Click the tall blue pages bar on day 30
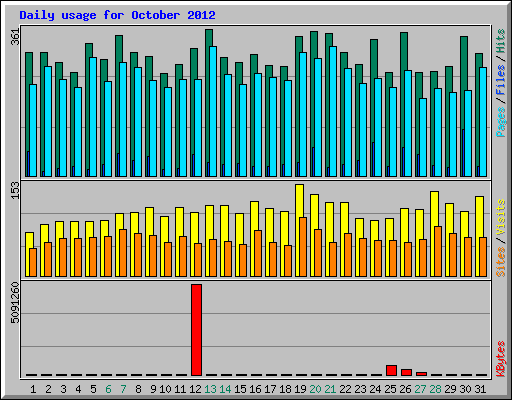This screenshot has height=400, width=512. point(463,153)
